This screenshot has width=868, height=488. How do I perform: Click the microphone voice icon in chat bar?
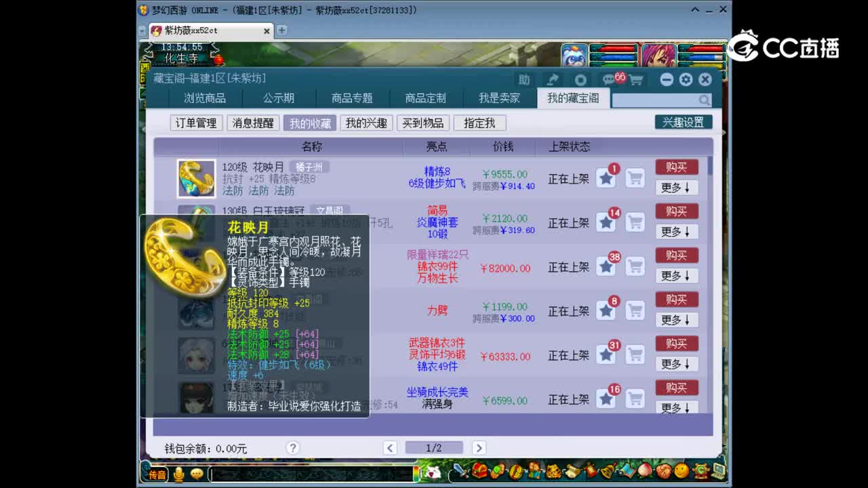pyautogui.click(x=179, y=474)
